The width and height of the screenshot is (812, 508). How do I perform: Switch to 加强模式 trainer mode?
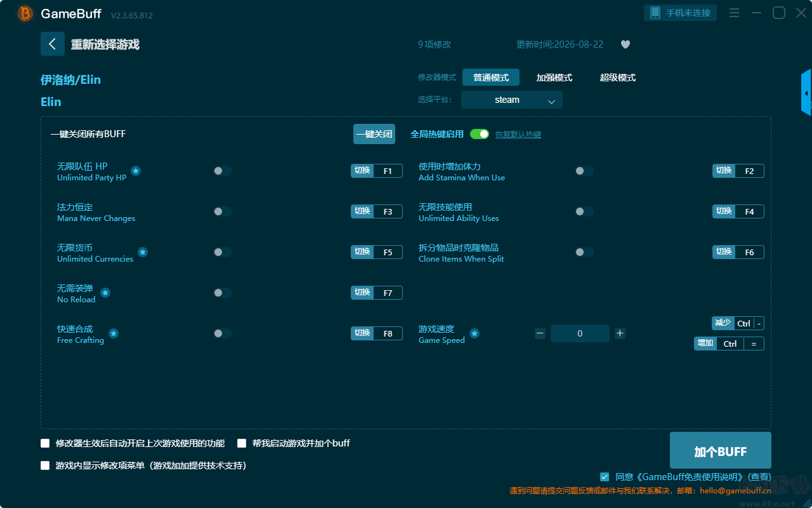(554, 77)
